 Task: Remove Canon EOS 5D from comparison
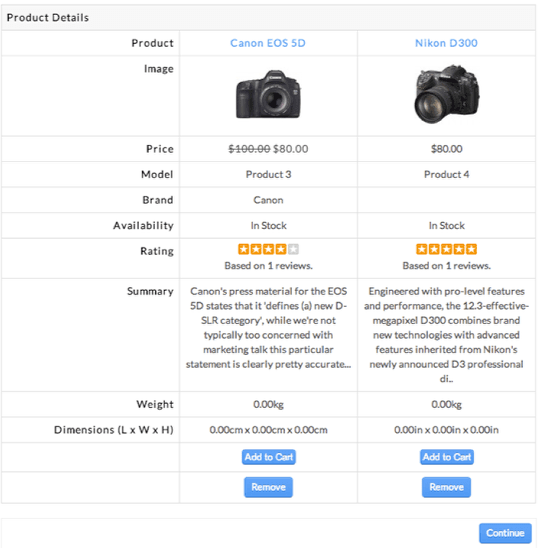(x=268, y=487)
